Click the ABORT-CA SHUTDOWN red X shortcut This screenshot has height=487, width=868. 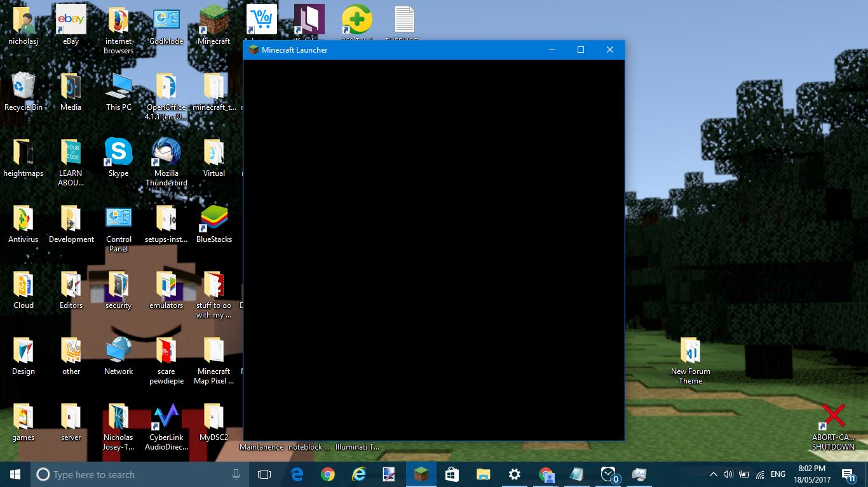pyautogui.click(x=833, y=417)
